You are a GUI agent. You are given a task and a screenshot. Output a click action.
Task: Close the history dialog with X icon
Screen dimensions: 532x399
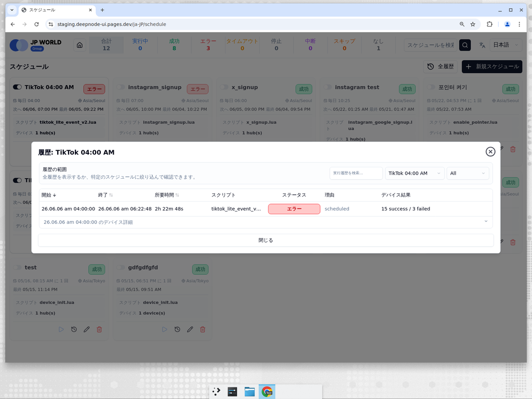coord(490,152)
